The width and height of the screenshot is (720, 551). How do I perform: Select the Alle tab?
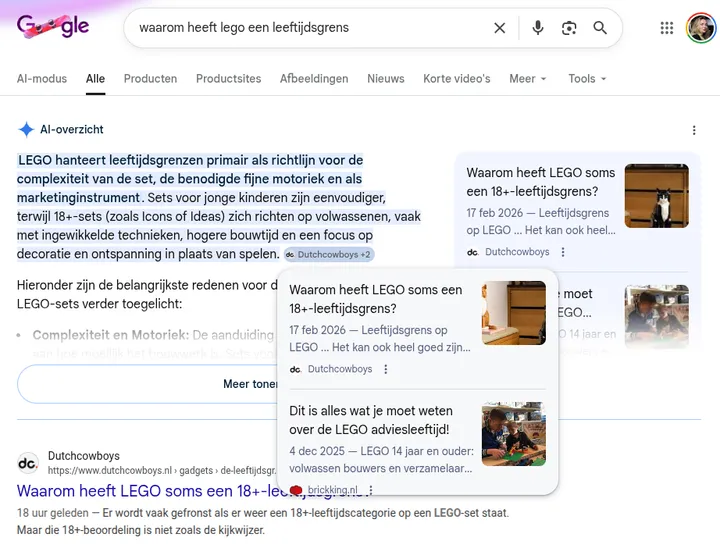coord(96,79)
